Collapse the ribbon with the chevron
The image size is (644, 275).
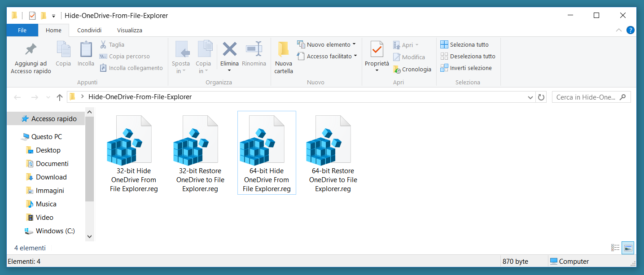[x=619, y=30]
